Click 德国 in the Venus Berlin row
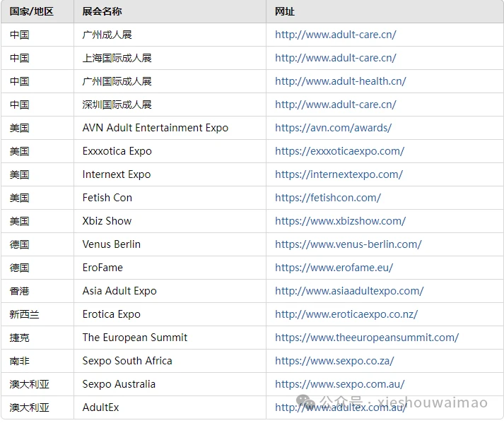The width and height of the screenshot is (504, 423). (x=19, y=244)
